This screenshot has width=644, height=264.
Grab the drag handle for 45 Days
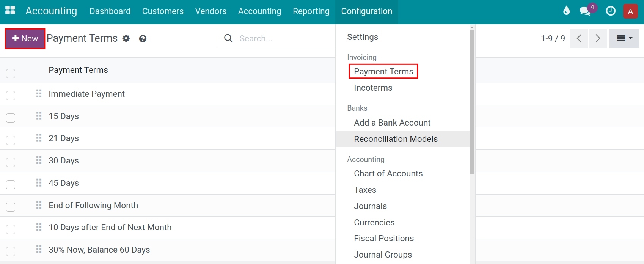[x=39, y=183]
